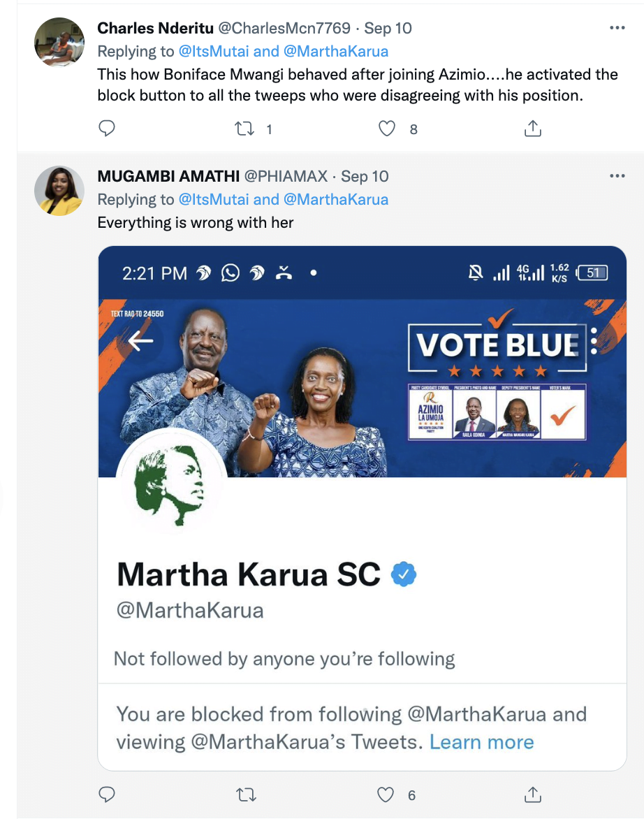Click the @ItsMutai mention in Charles's reply

pyautogui.click(x=214, y=51)
